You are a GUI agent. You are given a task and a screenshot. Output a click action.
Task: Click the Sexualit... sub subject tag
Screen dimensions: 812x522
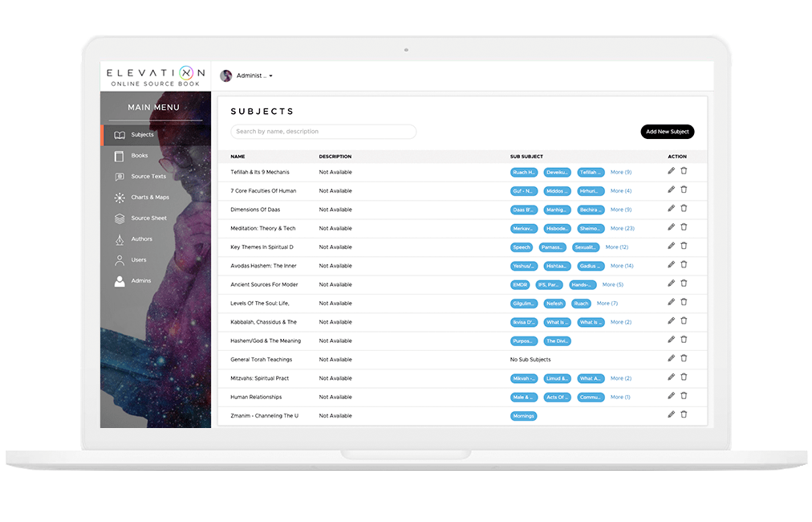586,247
